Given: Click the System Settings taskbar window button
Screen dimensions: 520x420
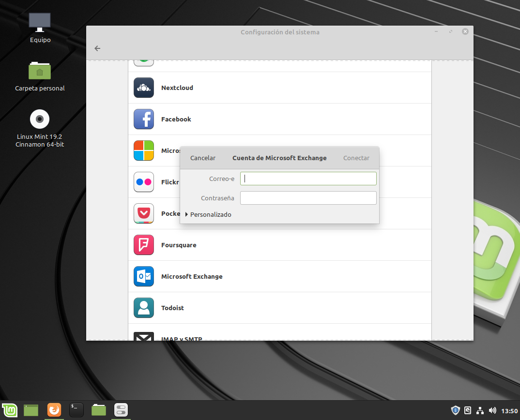Looking at the screenshot, I should tap(121, 410).
